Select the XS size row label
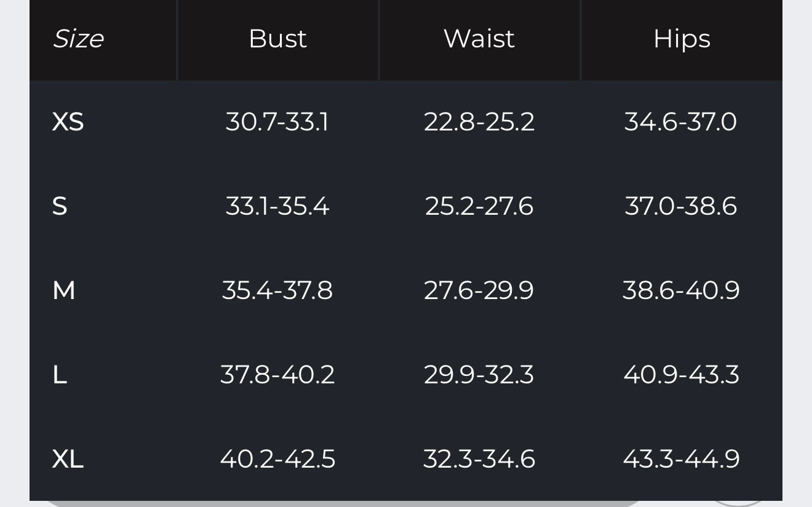This screenshot has width=812, height=507. coord(68,122)
